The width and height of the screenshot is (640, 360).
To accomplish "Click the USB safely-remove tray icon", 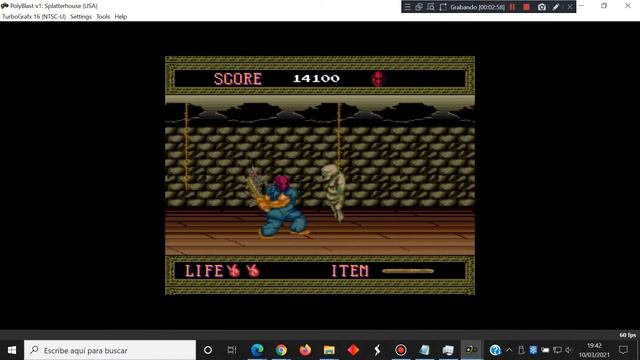I will (521, 350).
